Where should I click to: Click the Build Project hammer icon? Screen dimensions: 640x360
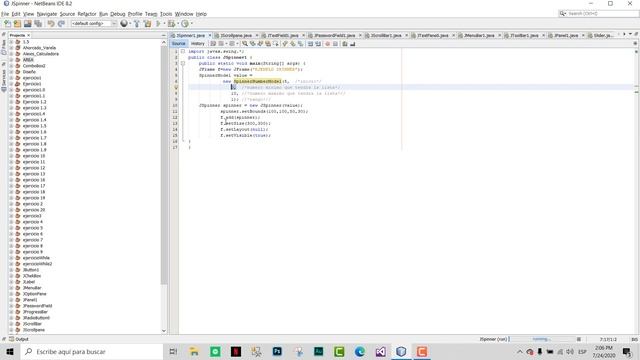click(137, 24)
